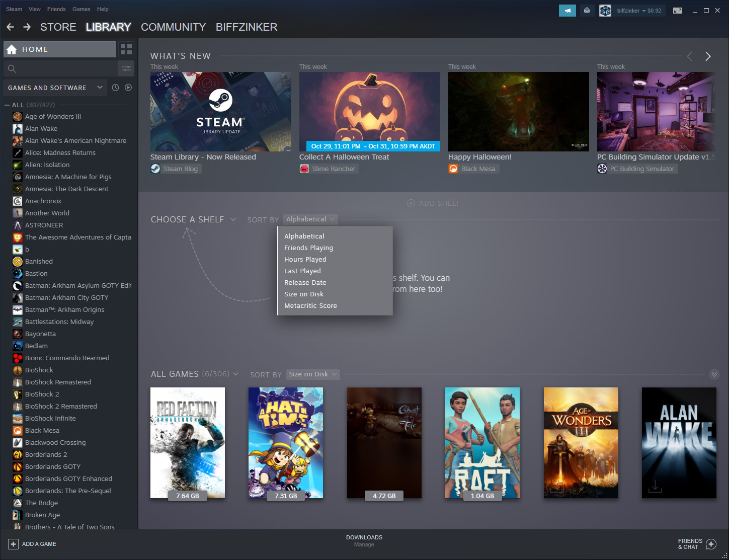Select Metacritic Score sort option
The width and height of the screenshot is (729, 560).
point(310,305)
